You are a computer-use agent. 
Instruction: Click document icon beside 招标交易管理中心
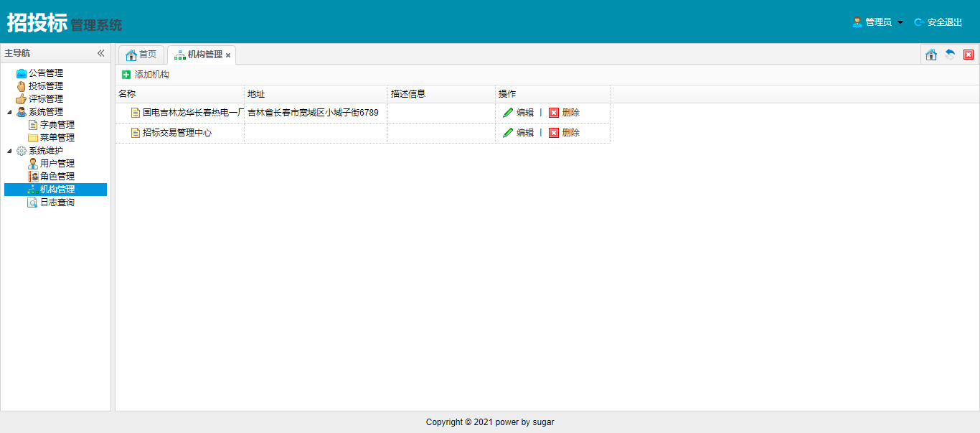coord(136,133)
